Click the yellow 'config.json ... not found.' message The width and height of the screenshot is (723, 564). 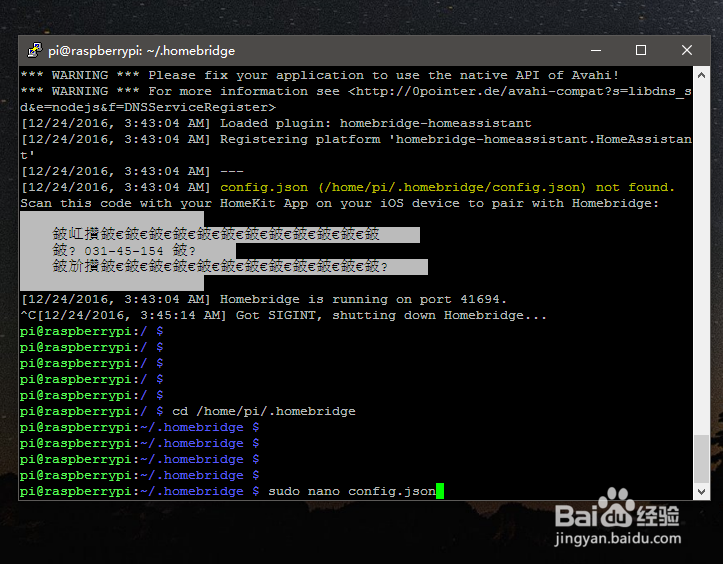click(x=447, y=187)
